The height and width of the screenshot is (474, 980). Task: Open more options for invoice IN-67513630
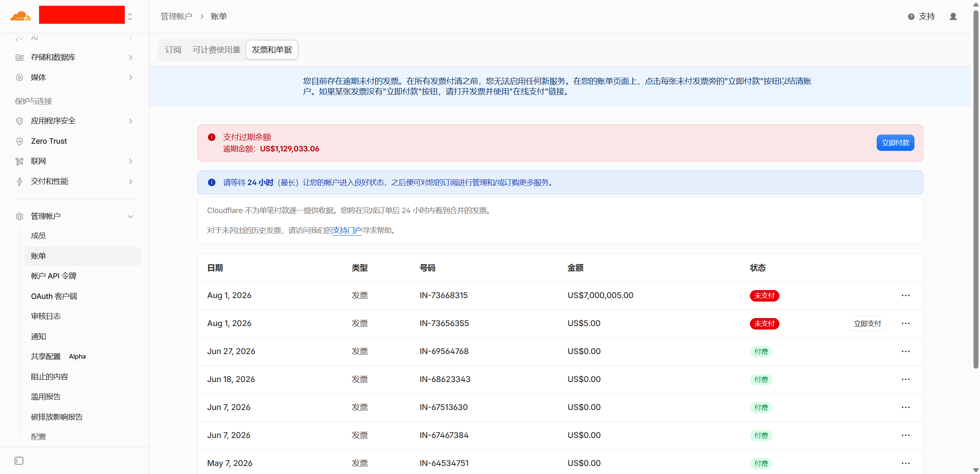point(905,407)
